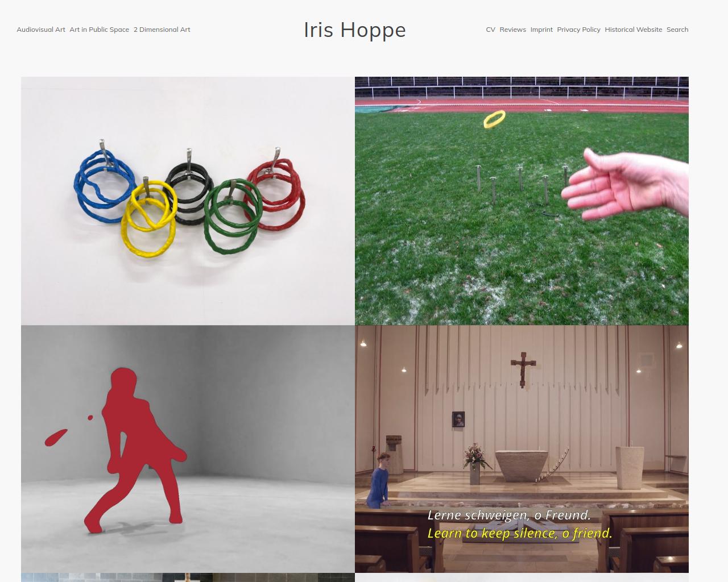Open the Reviews link
Viewport: 728px width, 582px height.
[x=513, y=30]
